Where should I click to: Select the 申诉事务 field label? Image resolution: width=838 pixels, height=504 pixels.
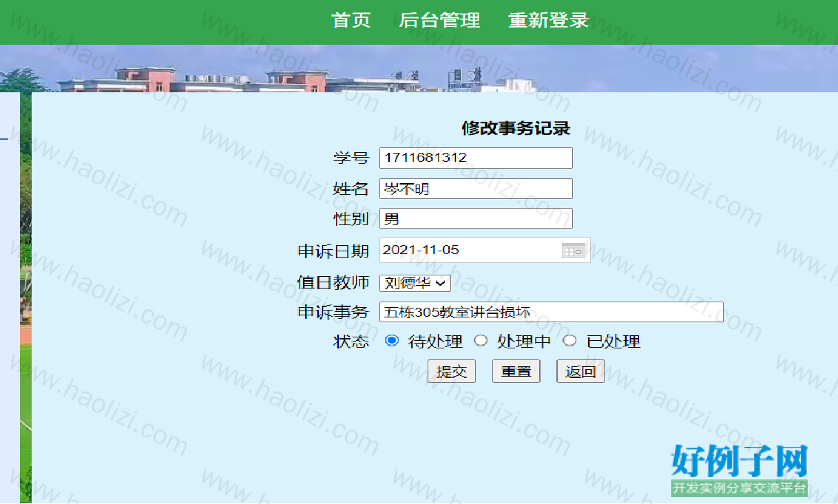click(333, 312)
